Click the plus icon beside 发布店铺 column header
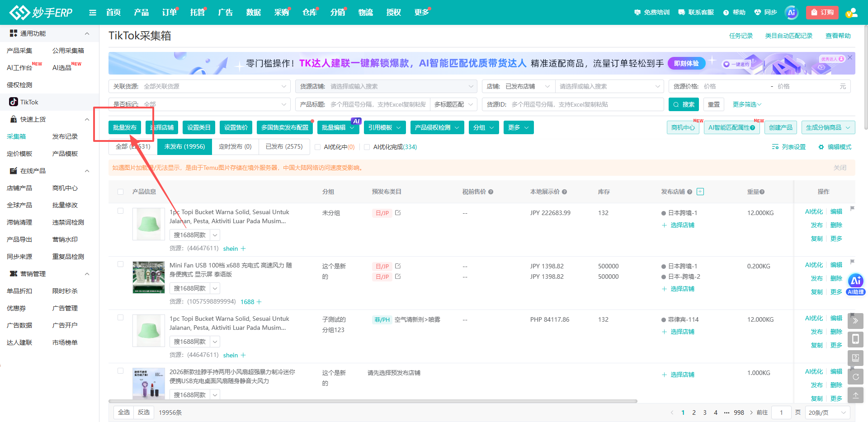Viewport: 868px width, 422px height. tap(700, 192)
